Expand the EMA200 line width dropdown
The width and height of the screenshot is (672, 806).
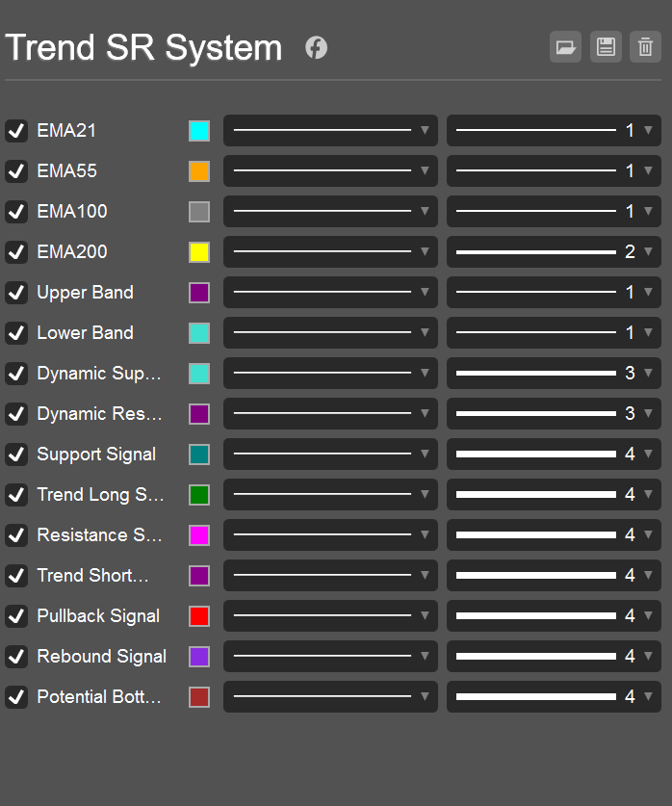(x=554, y=252)
